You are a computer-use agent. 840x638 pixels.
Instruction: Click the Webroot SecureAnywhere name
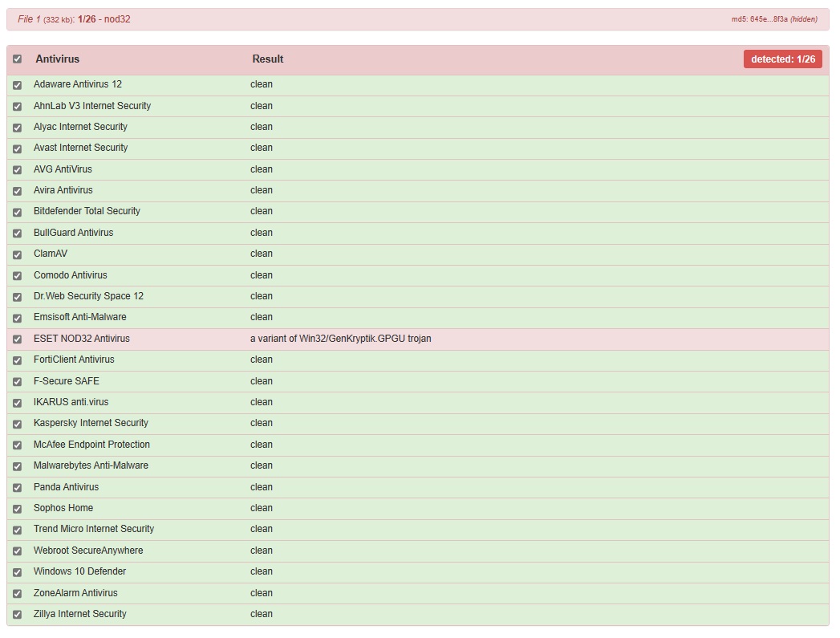click(x=88, y=551)
